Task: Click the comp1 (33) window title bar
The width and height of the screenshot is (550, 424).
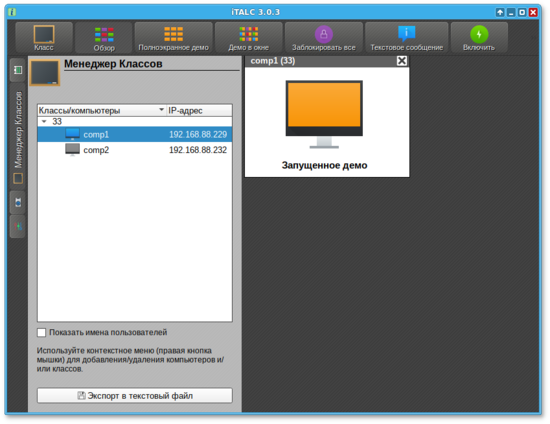Action: (327, 61)
